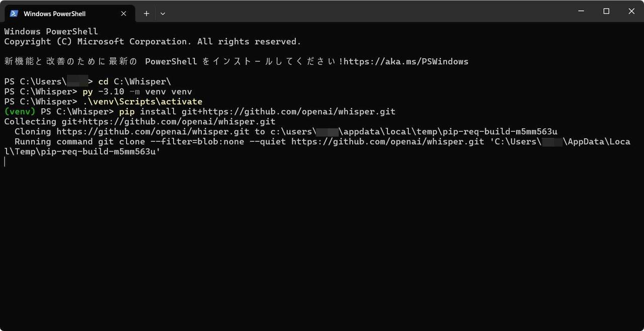Click the 'py -3.10 -m venv venv' command
644x331 pixels.
point(137,92)
